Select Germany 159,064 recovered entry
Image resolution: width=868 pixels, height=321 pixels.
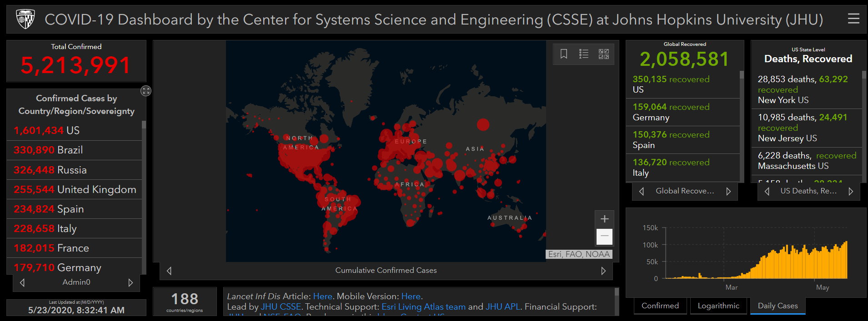click(682, 112)
